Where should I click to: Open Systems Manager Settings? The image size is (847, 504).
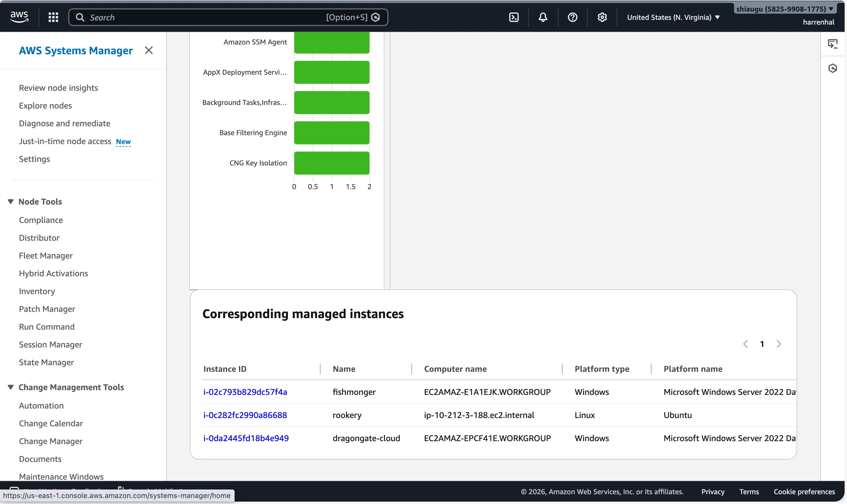pos(34,159)
